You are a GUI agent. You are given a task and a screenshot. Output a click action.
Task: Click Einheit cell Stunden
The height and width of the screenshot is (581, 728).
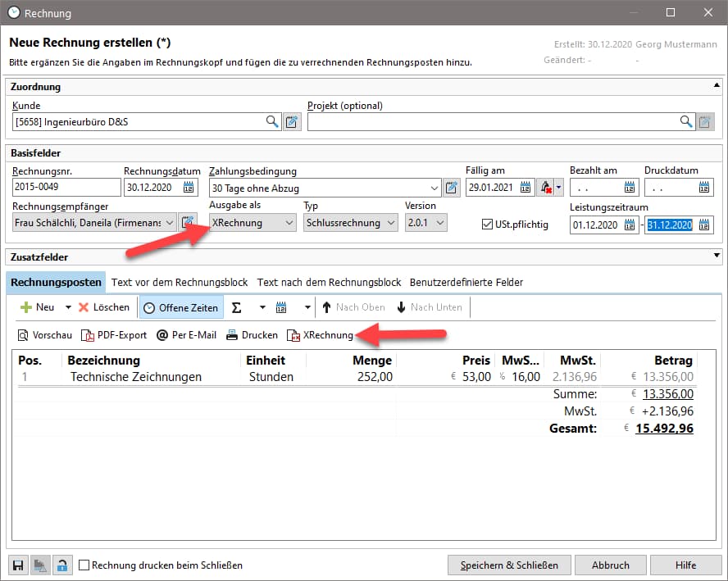pos(271,377)
